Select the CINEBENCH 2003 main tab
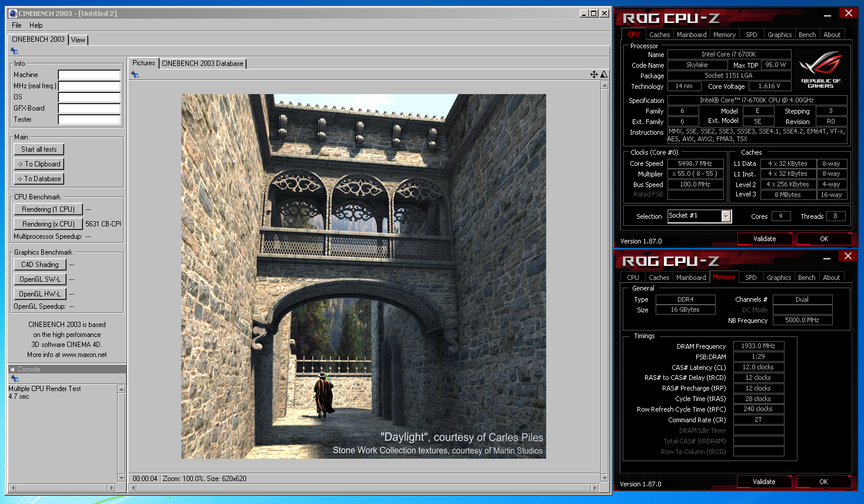This screenshot has width=864, height=504. 38,39
